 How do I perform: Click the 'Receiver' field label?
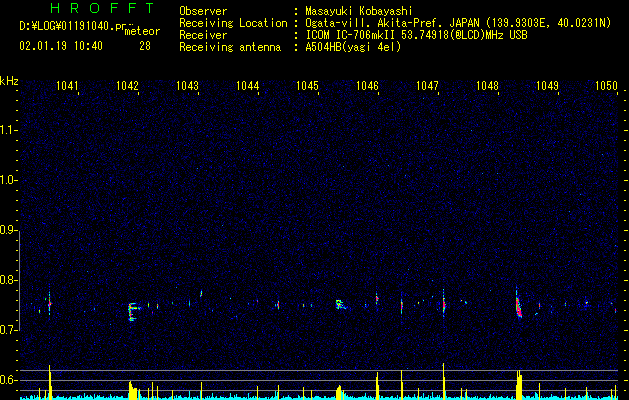pos(203,35)
